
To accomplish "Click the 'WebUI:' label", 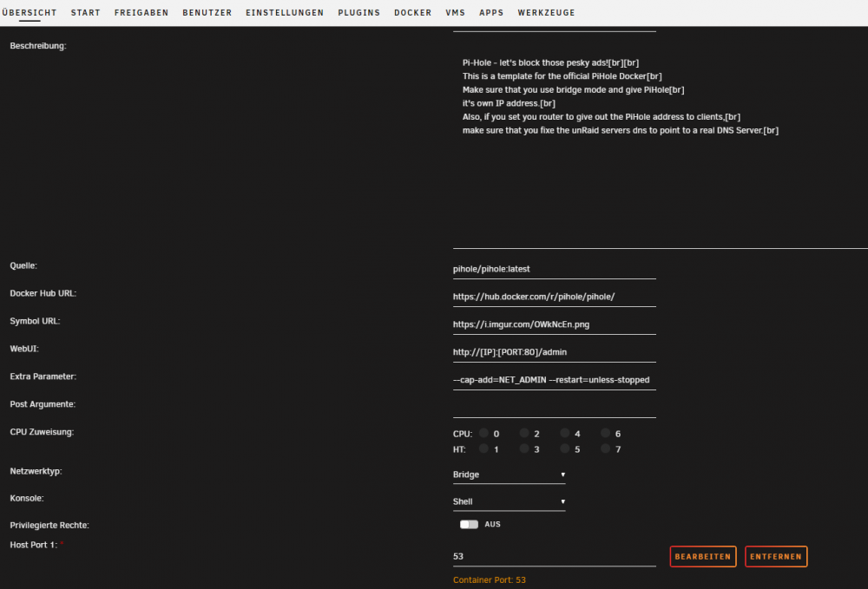I will click(23, 349).
